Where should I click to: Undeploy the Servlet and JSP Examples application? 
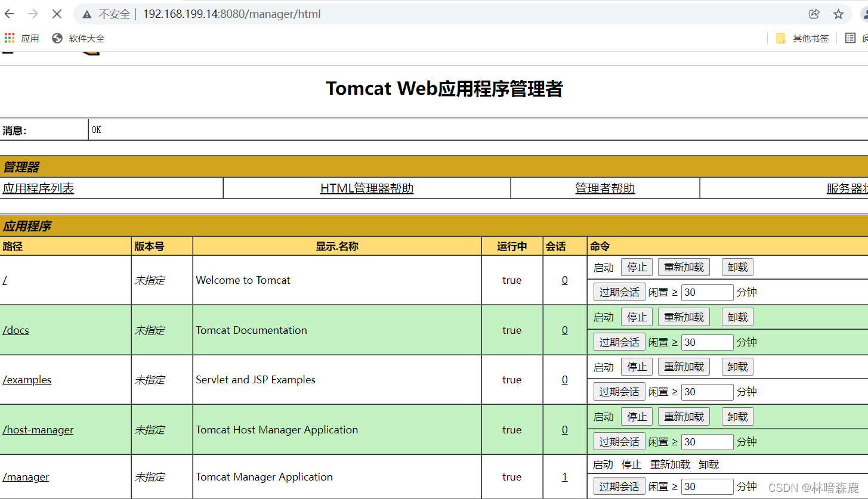pos(737,367)
